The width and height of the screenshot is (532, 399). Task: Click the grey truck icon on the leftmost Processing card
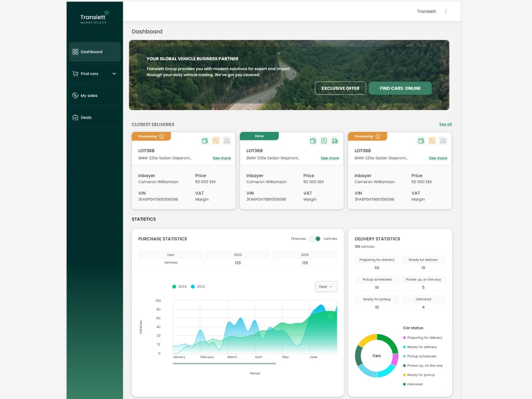(x=227, y=141)
